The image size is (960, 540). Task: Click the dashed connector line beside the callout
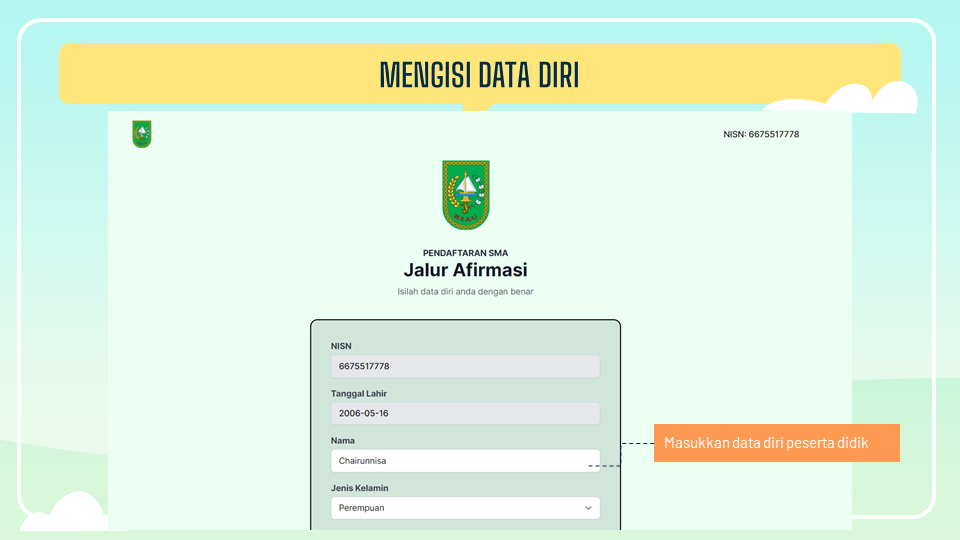click(636, 443)
